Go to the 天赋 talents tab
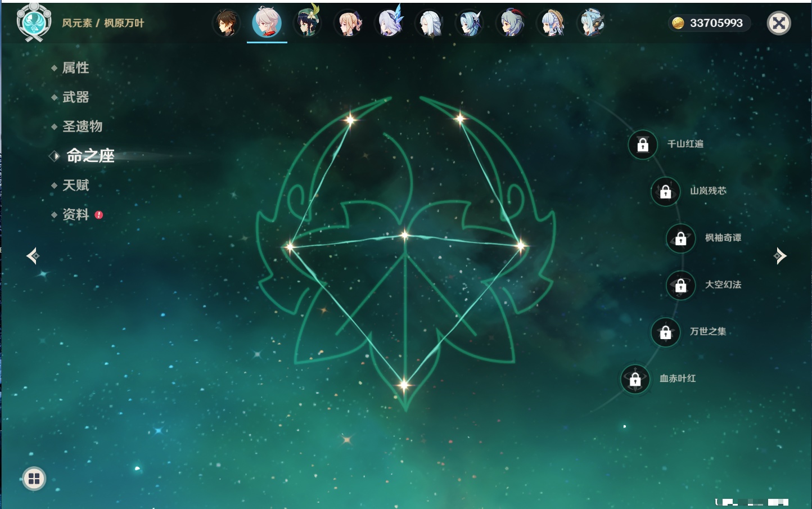This screenshot has width=812, height=509. point(75,185)
